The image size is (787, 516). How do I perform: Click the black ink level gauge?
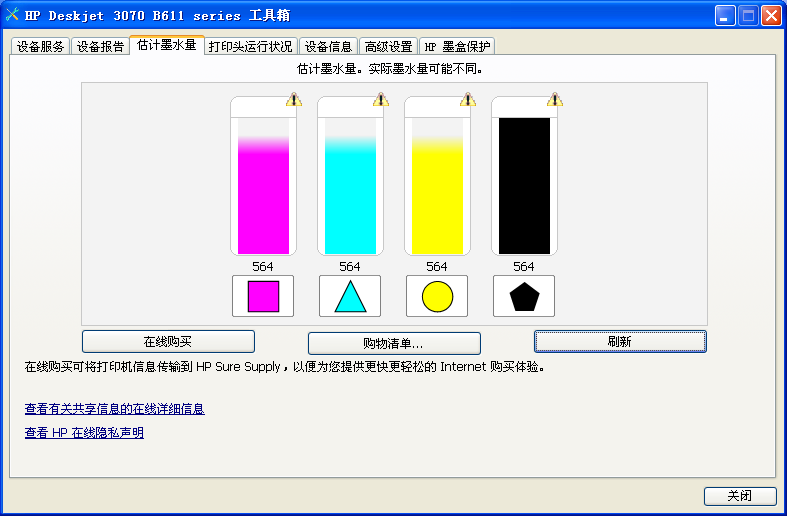point(524,176)
